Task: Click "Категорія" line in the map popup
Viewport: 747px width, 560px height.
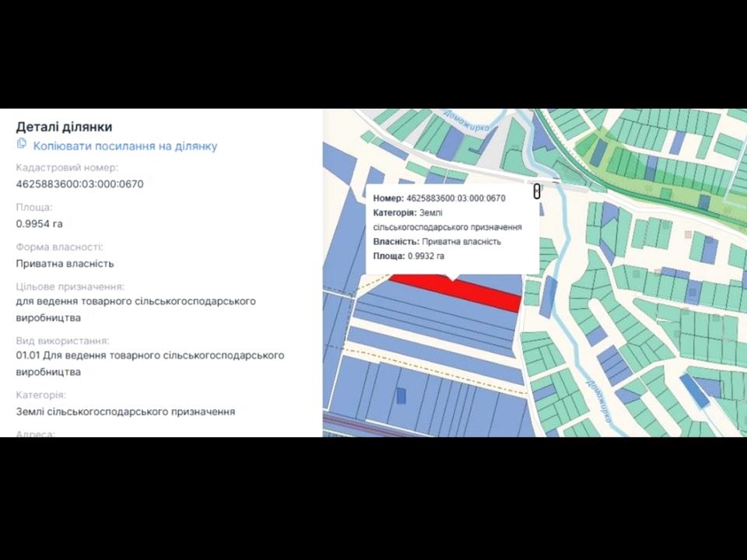Action: [447, 213]
